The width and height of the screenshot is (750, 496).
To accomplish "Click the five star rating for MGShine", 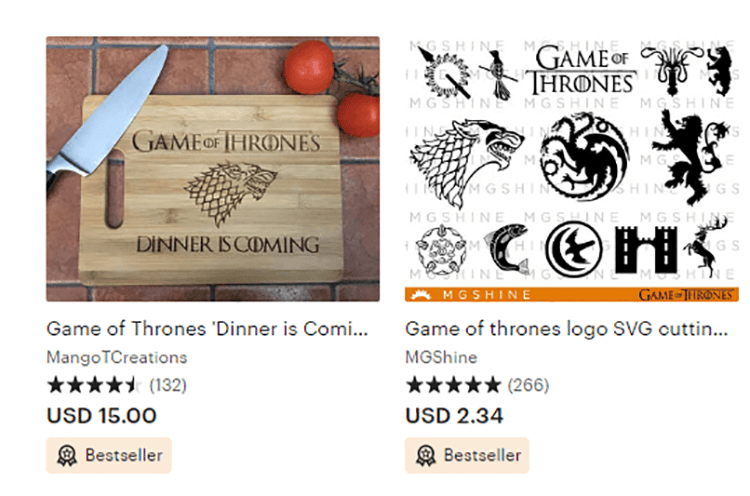I will [453, 385].
